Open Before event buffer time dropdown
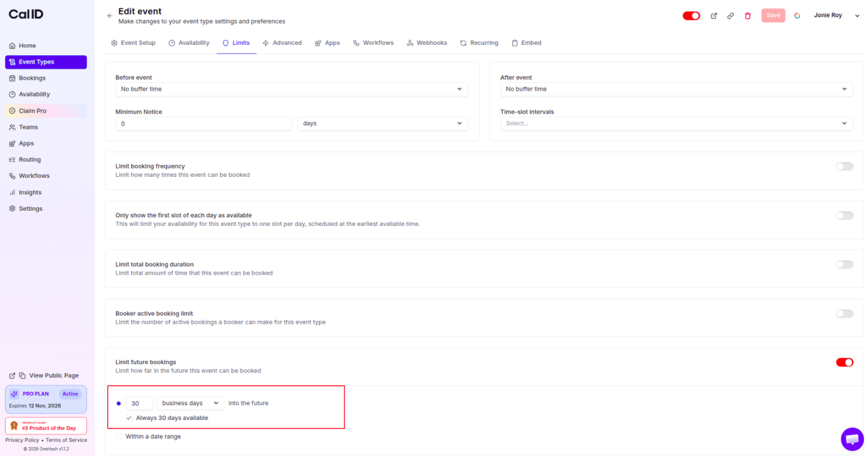Viewport: 868px width, 456px height. click(x=292, y=89)
